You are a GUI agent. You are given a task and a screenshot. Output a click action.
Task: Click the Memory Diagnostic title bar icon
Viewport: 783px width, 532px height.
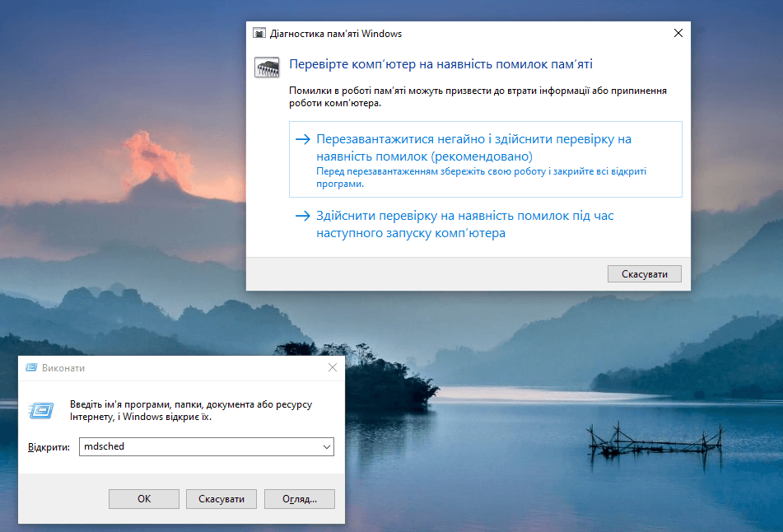(x=259, y=34)
